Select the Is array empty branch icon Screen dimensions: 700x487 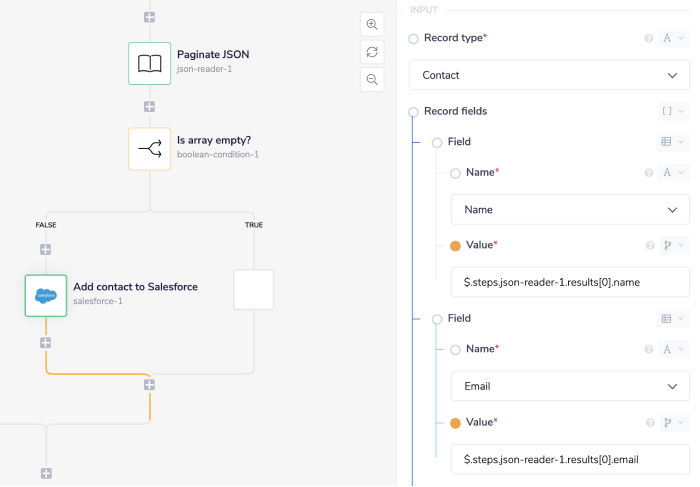click(x=149, y=148)
